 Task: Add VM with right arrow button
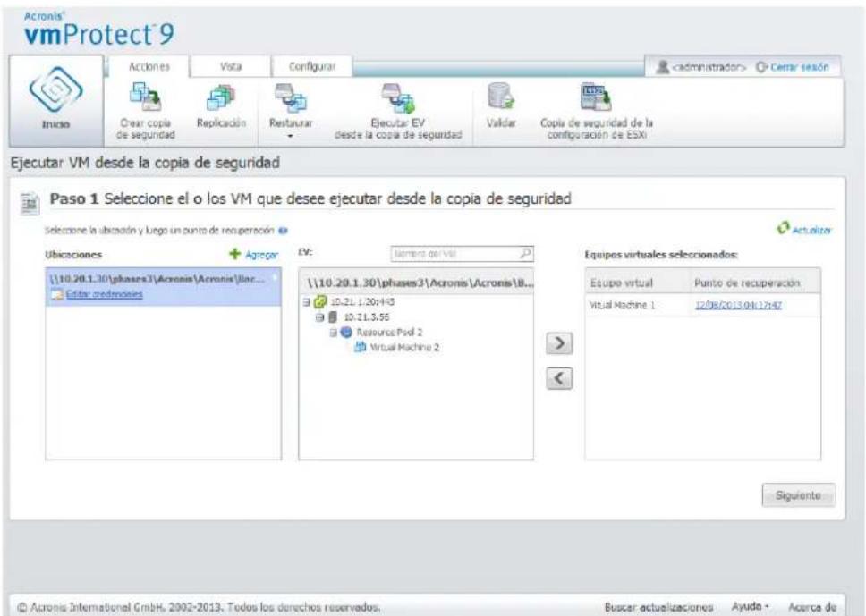point(559,343)
